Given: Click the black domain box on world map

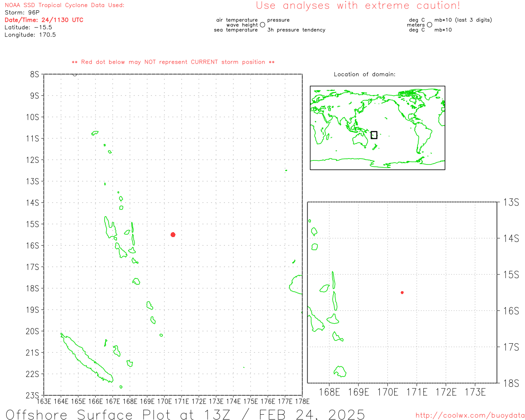Looking at the screenshot, I should coord(374,135).
